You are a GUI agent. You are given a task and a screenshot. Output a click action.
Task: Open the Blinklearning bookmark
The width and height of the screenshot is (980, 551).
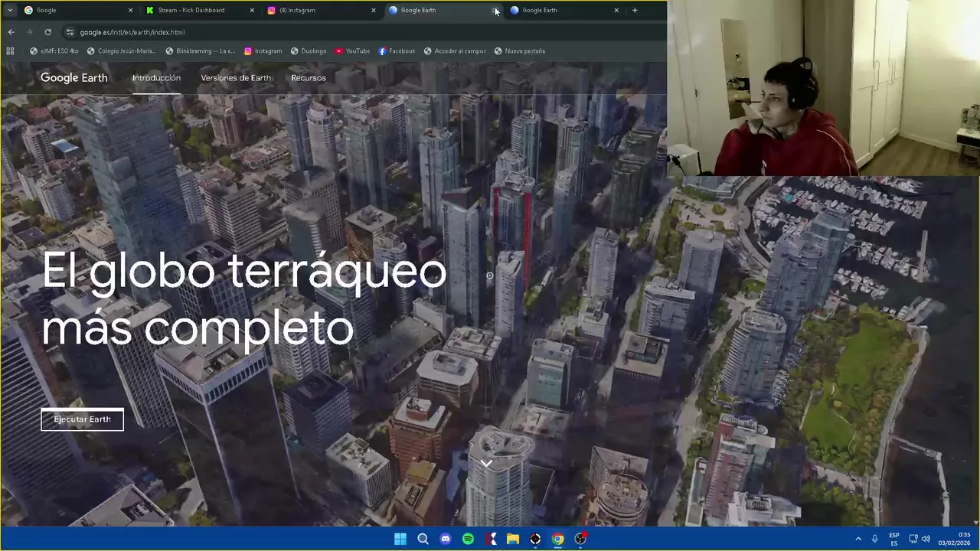pyautogui.click(x=201, y=51)
